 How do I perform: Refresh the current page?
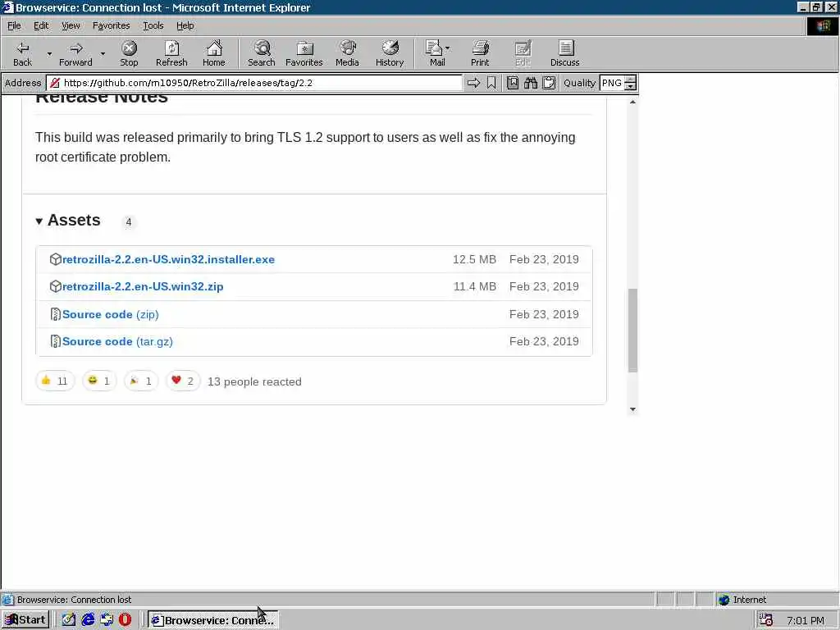coord(171,53)
